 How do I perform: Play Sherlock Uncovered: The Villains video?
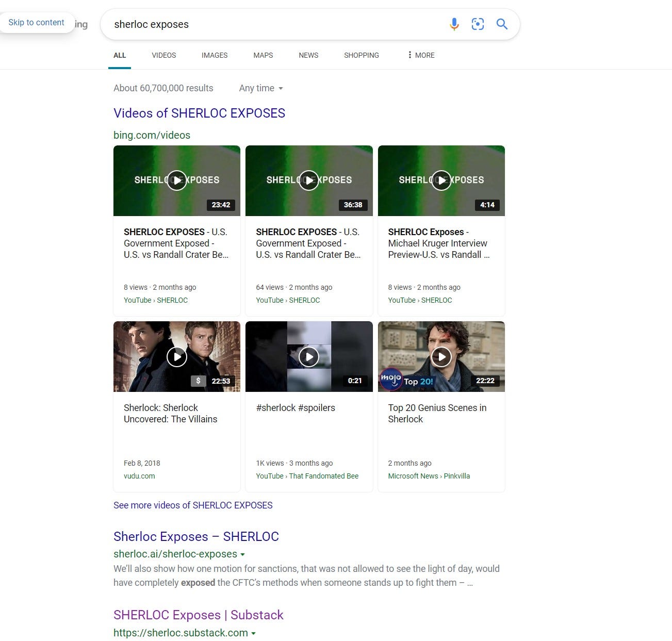[177, 356]
